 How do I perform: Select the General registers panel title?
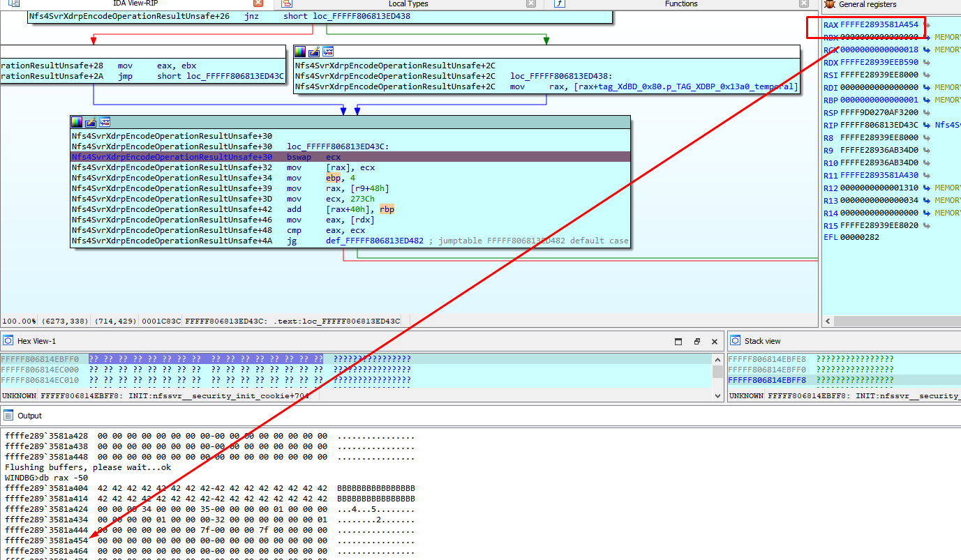[x=867, y=4]
